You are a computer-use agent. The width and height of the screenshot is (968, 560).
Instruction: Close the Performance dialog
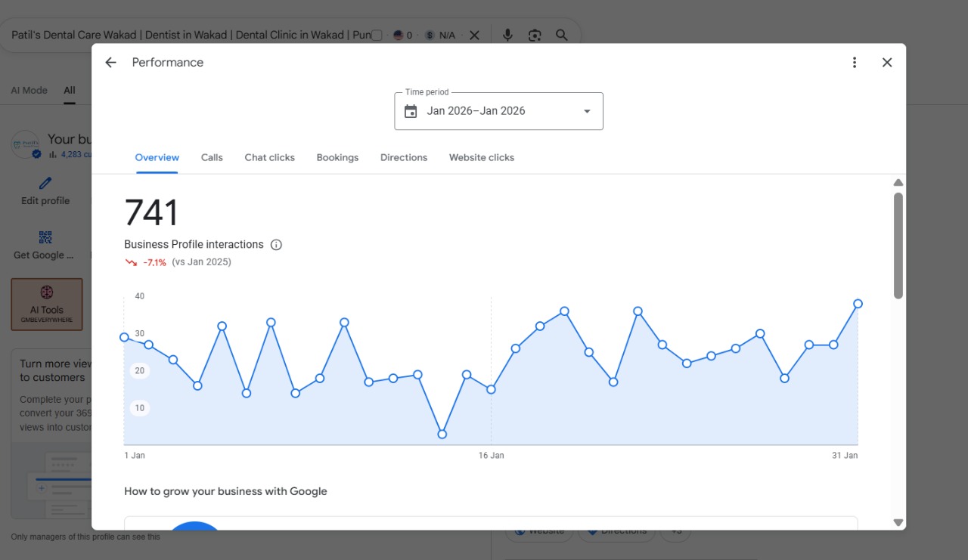[887, 63]
